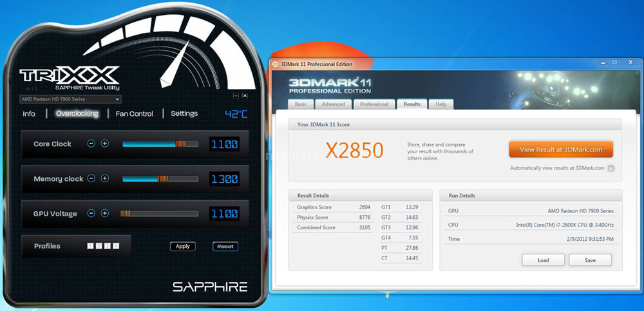Click the 3DMark 11 title bar icon
Screen dimensions: 644x311
(275, 64)
